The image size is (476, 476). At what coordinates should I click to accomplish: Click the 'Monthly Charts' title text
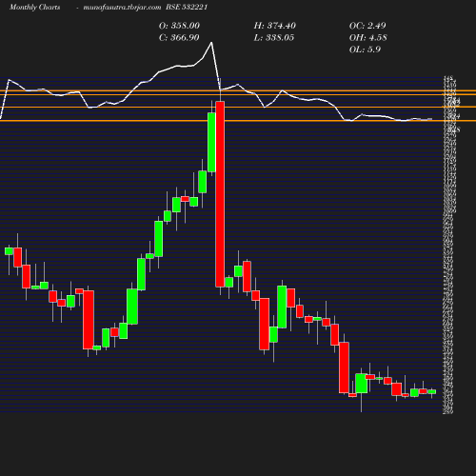click(x=34, y=8)
